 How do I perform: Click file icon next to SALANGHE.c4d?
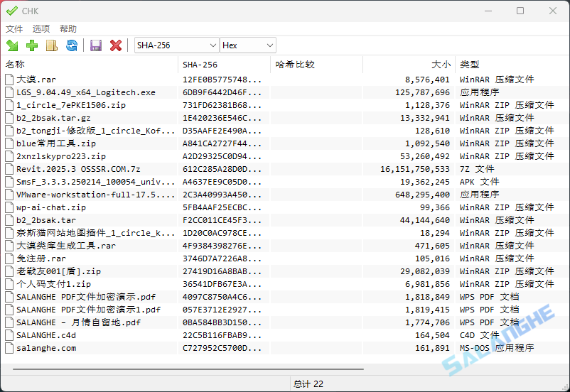[9, 335]
